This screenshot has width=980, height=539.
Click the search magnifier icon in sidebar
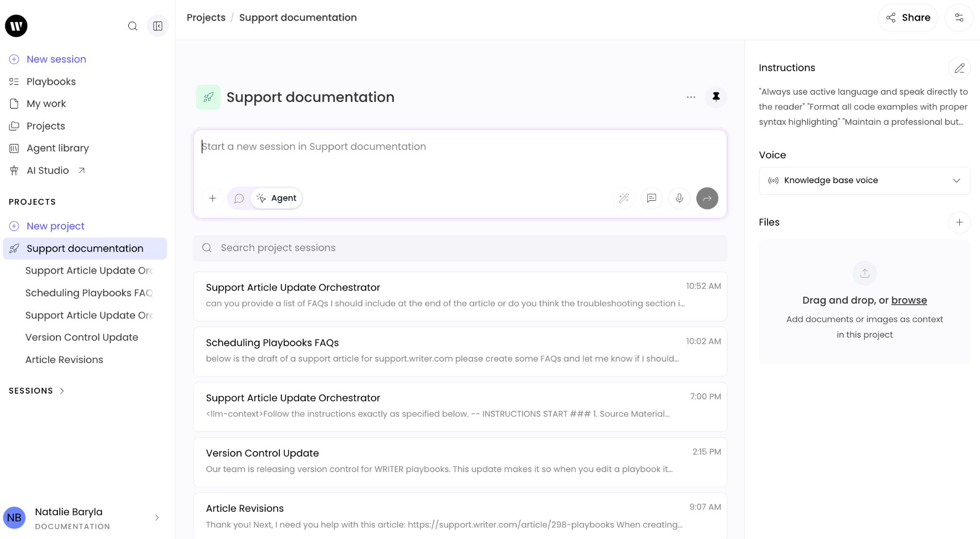[x=133, y=26]
